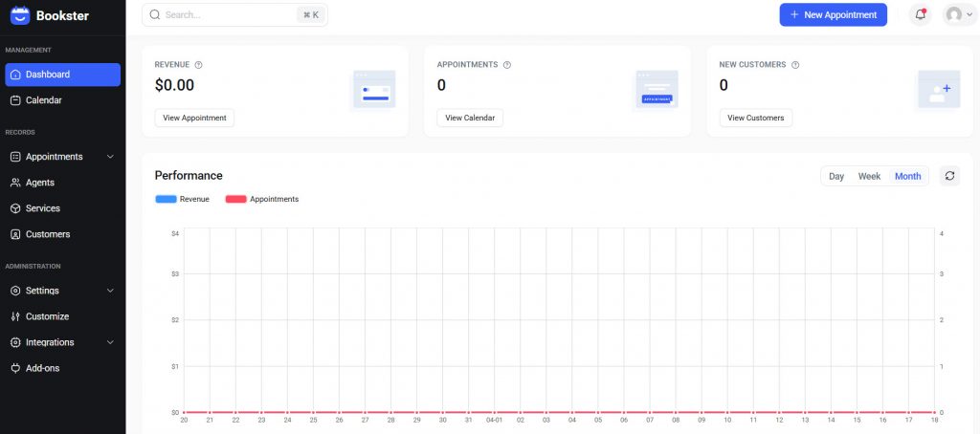
Task: Click the Add-ons plug icon
Action: pos(15,368)
